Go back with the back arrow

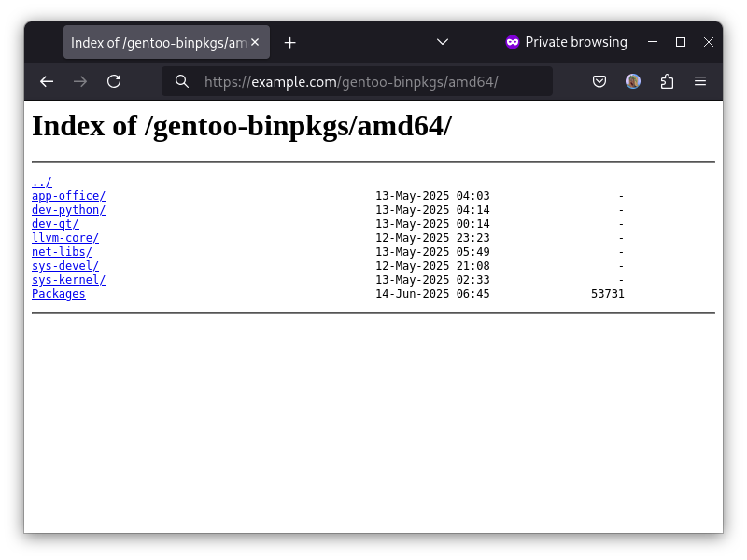tap(47, 81)
